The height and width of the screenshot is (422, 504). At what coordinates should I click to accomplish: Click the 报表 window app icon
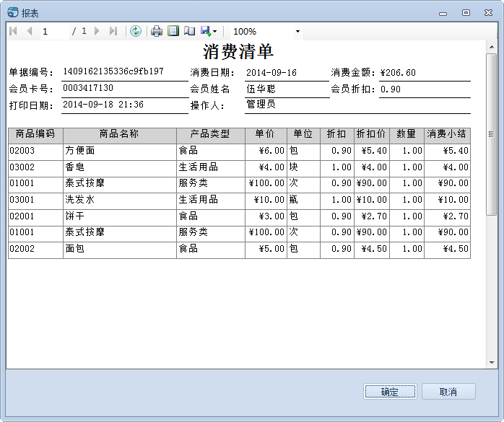coord(13,12)
